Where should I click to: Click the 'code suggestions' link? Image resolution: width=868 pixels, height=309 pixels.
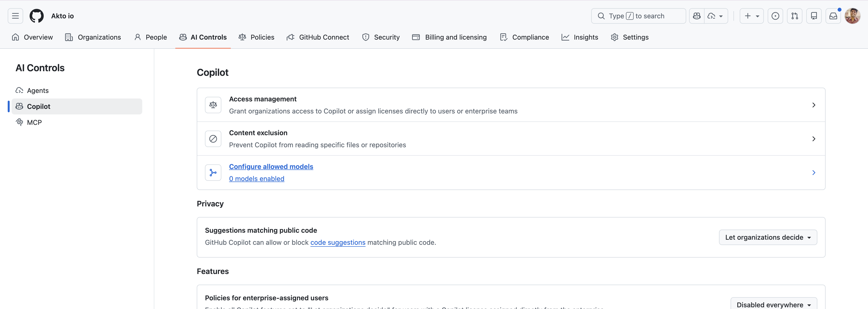click(x=338, y=242)
